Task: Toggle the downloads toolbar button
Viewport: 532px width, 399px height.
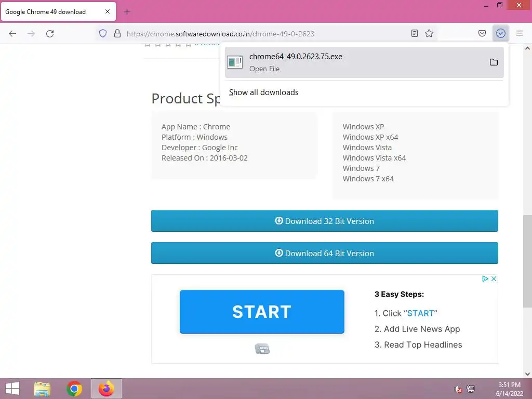Action: (501, 33)
